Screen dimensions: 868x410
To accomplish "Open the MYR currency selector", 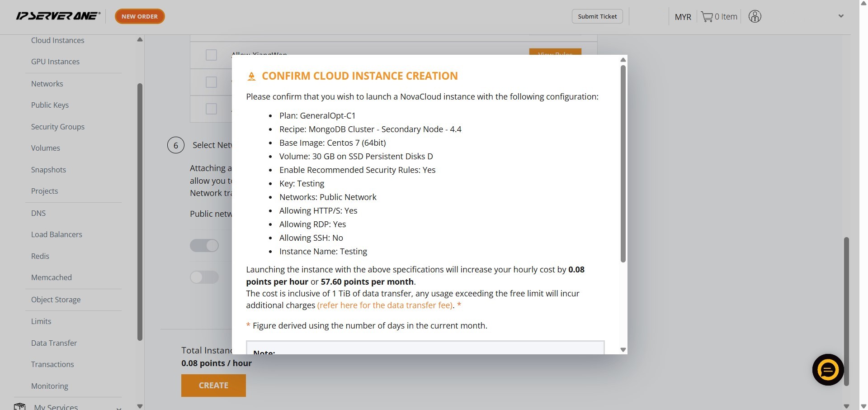I will pyautogui.click(x=683, y=17).
